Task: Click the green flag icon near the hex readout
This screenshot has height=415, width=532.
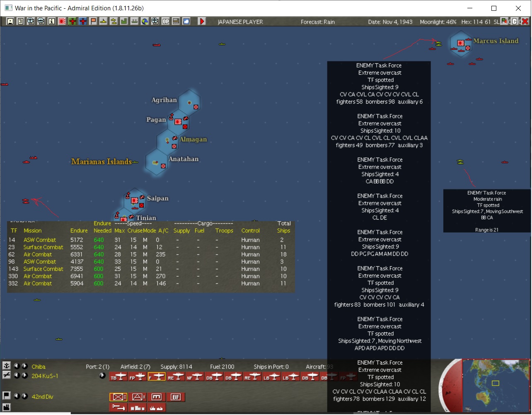Action: 505,21
